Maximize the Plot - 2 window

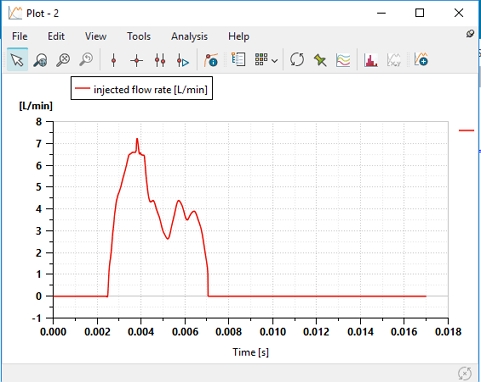[419, 13]
